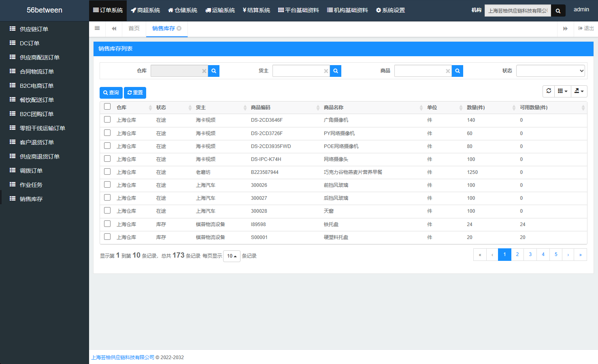Open the 机构基础资料 top menu
Viewport: 598px width, 364px height.
coord(347,10)
